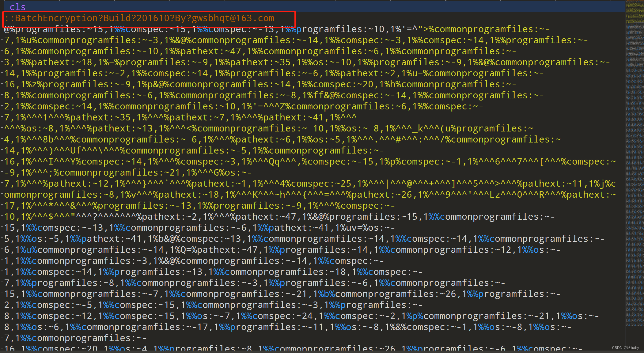Click the 1%uv=%os text segment

coord(357,228)
